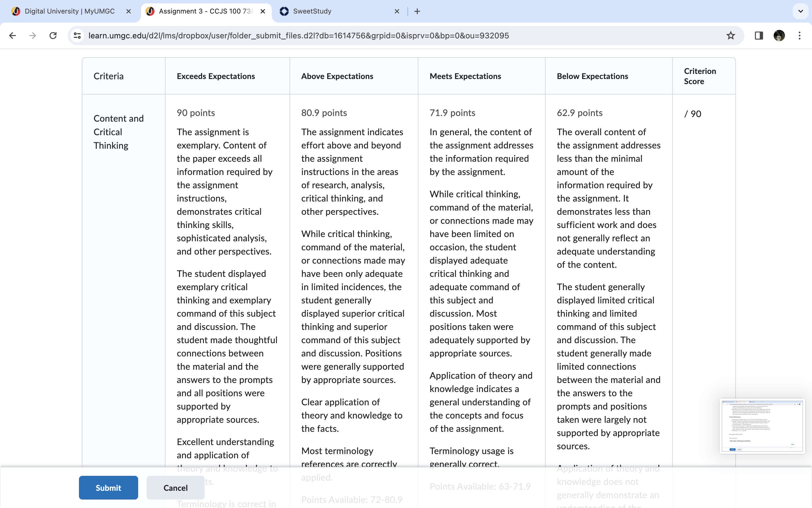The height and width of the screenshot is (508, 812).
Task: Click the Meets Expectations paragraph starting "While critical thinking"
Action: (481, 273)
